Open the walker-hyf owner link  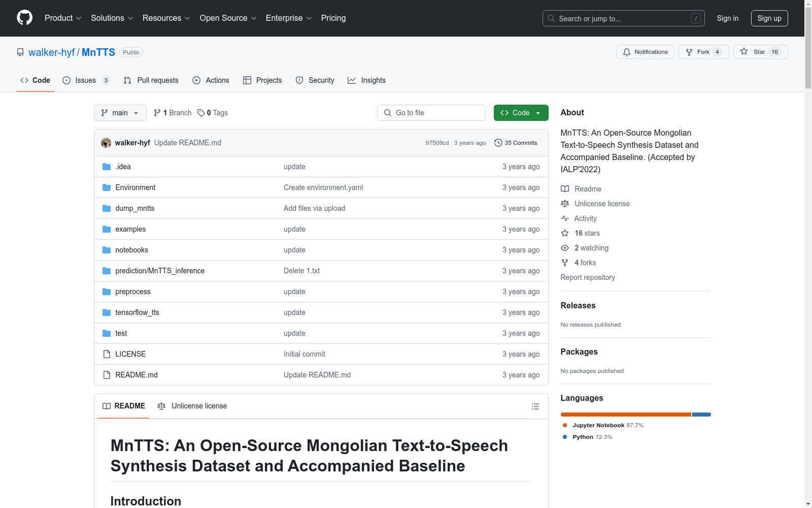[x=52, y=52]
